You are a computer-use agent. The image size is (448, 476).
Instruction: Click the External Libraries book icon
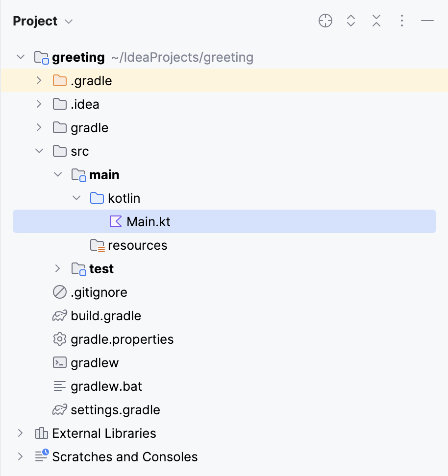40,433
